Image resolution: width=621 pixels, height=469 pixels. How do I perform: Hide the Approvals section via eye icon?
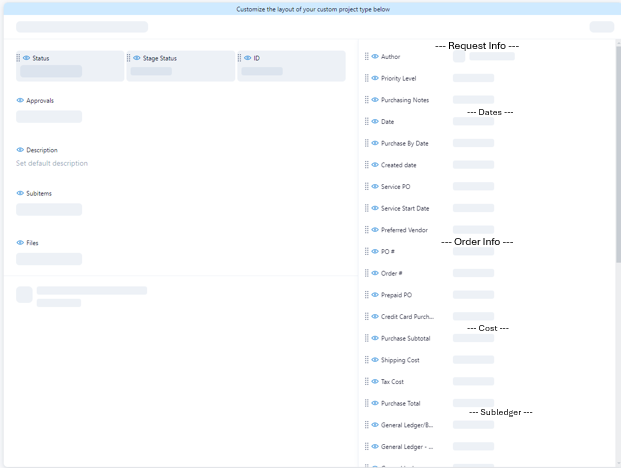pos(20,100)
